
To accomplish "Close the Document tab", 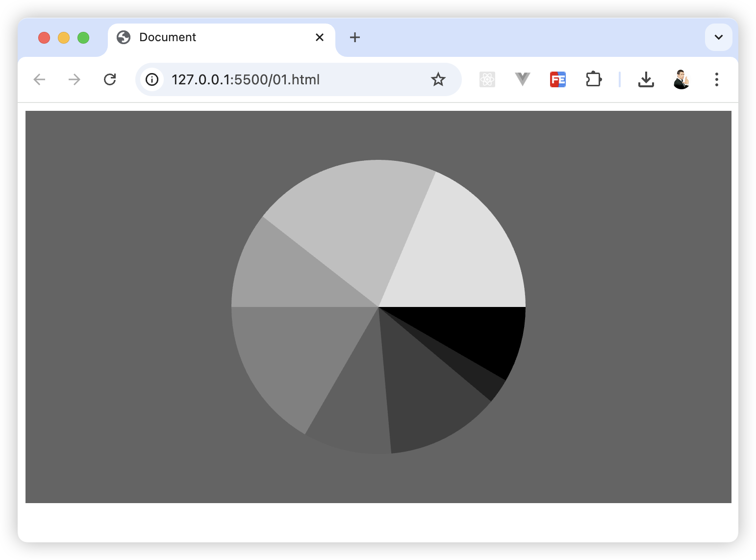I will pyautogui.click(x=320, y=37).
